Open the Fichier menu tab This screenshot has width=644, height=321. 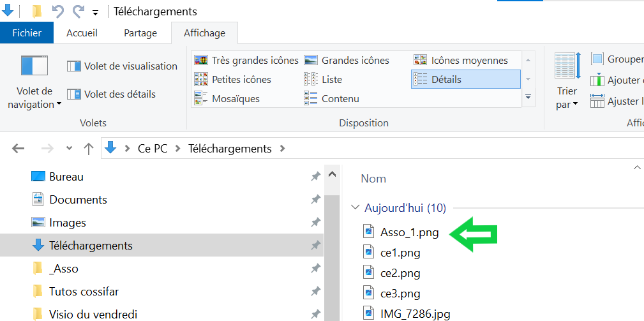(27, 33)
